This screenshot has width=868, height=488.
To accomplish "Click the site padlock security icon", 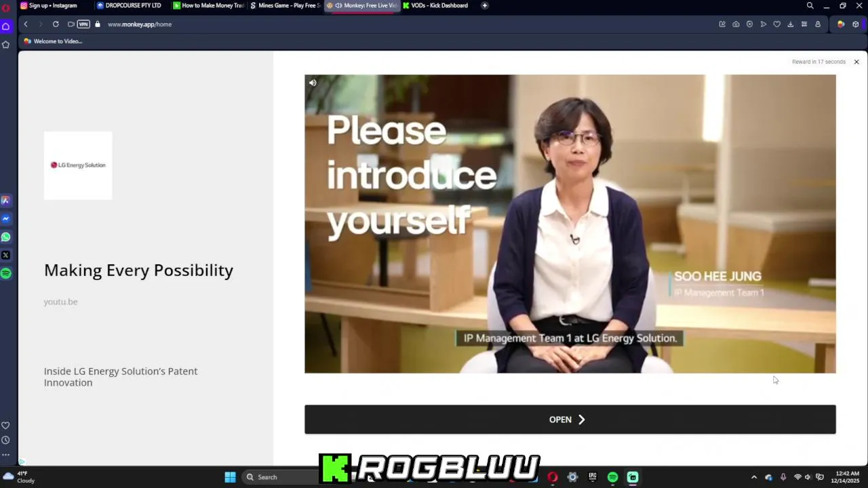I will click(x=98, y=24).
